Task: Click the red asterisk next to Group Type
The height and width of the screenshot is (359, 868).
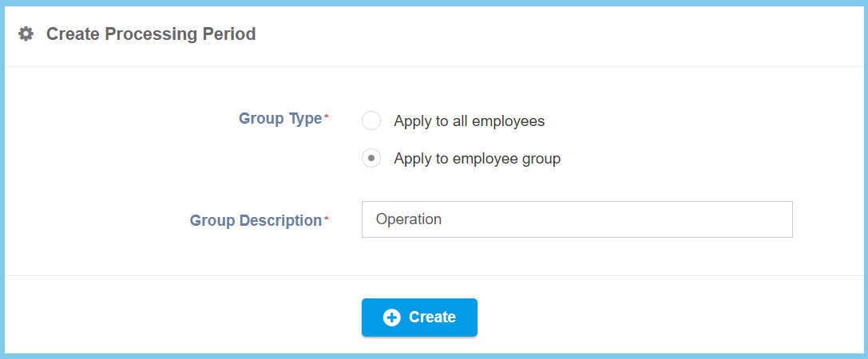Action: (327, 117)
